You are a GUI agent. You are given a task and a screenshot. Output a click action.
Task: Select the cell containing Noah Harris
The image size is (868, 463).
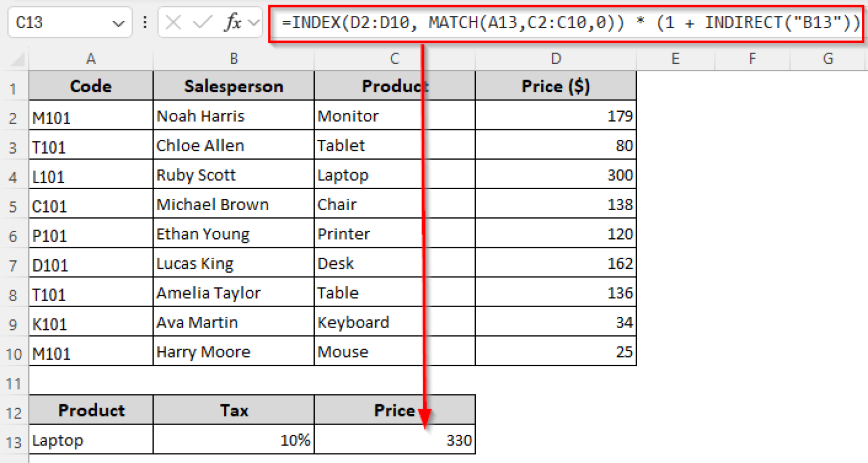(233, 116)
